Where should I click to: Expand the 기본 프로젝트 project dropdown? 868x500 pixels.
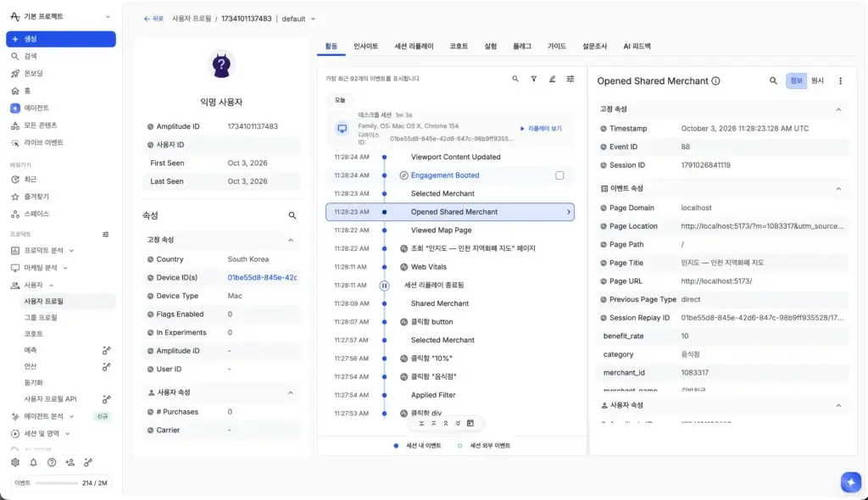click(108, 17)
